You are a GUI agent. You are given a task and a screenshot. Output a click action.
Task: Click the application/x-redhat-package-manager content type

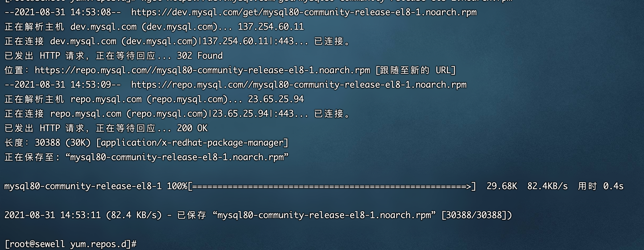coord(192,143)
